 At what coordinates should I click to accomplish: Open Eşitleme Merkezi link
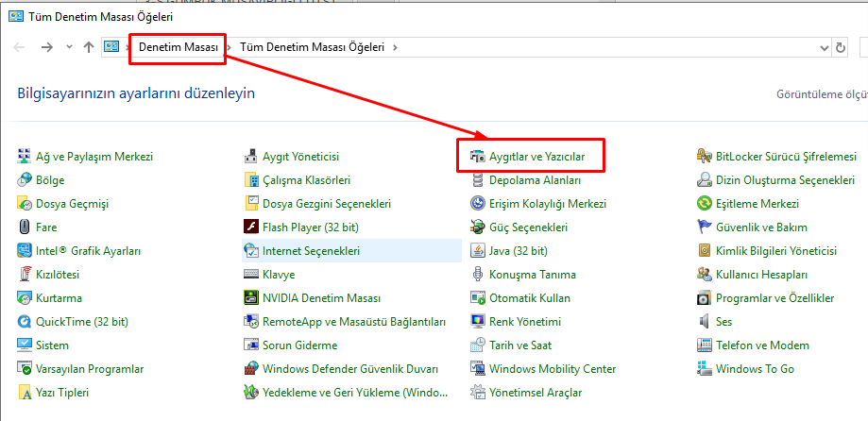[x=757, y=204]
